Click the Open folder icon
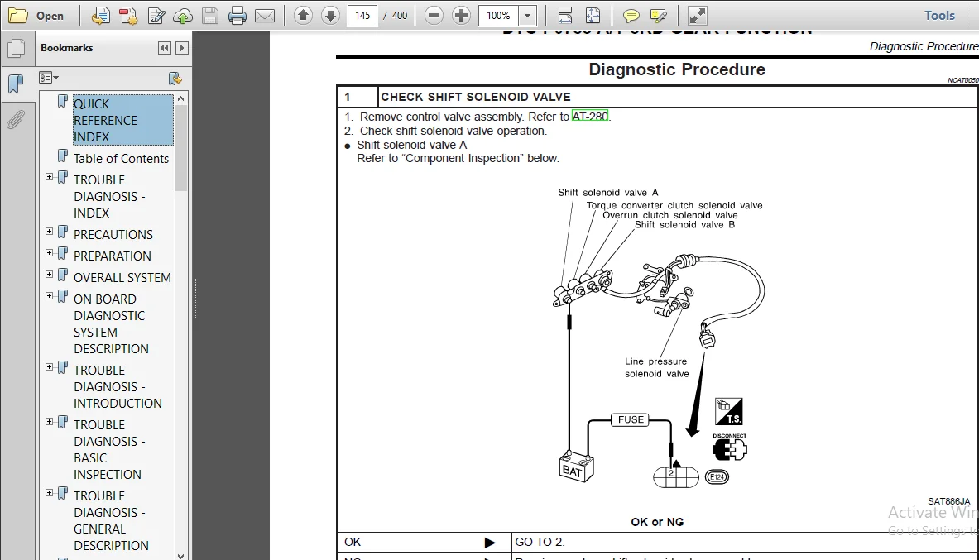 point(18,16)
